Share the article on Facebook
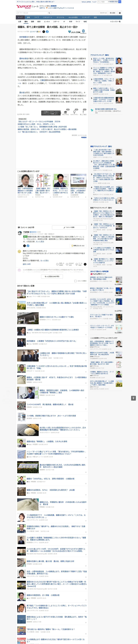Viewport: 138px width, 644px height. pyautogui.click(x=47, y=32)
